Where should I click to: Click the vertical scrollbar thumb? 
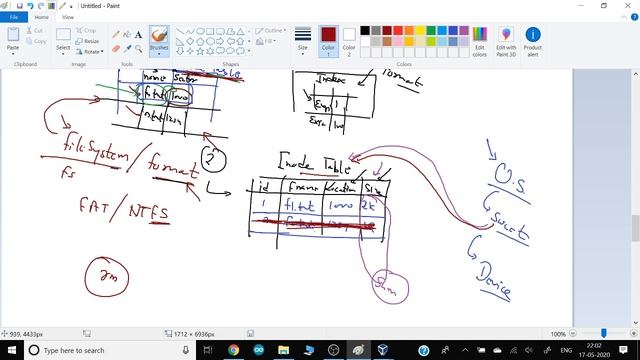pos(636,229)
